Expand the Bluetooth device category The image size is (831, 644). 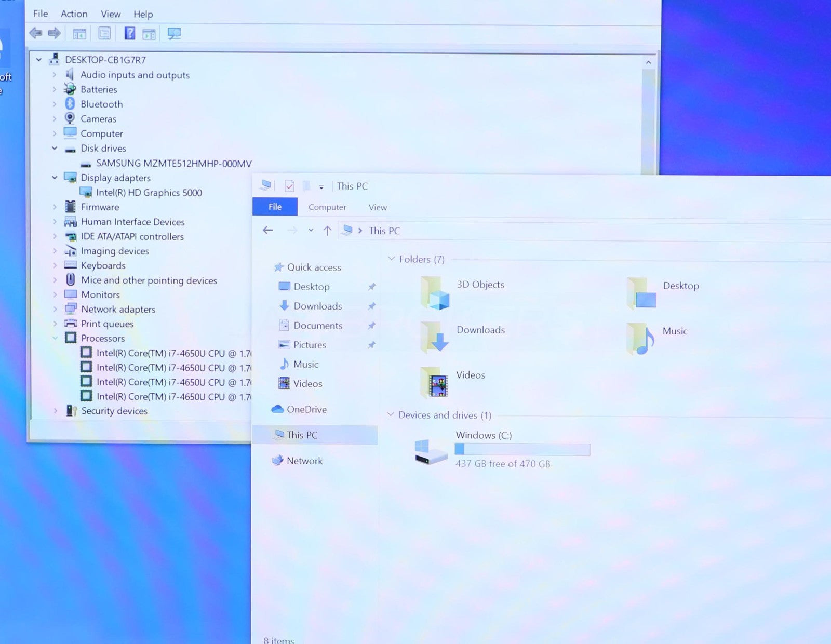click(x=55, y=104)
